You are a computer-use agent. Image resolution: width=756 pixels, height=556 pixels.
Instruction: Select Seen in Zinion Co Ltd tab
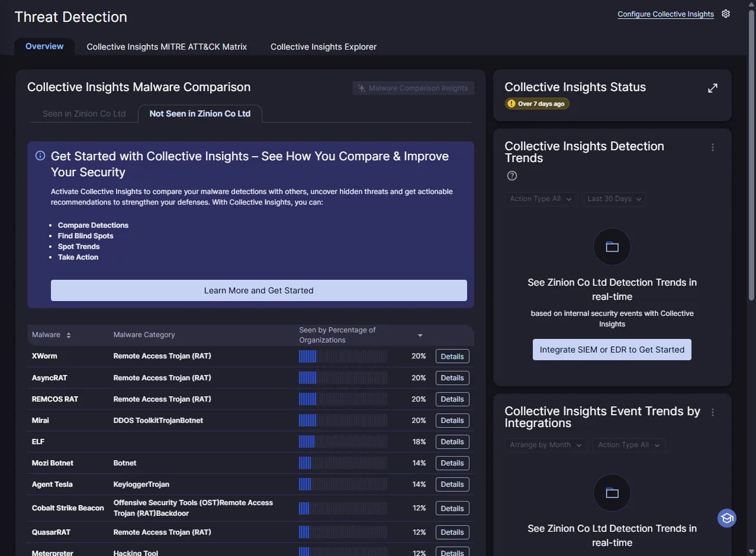click(x=84, y=114)
